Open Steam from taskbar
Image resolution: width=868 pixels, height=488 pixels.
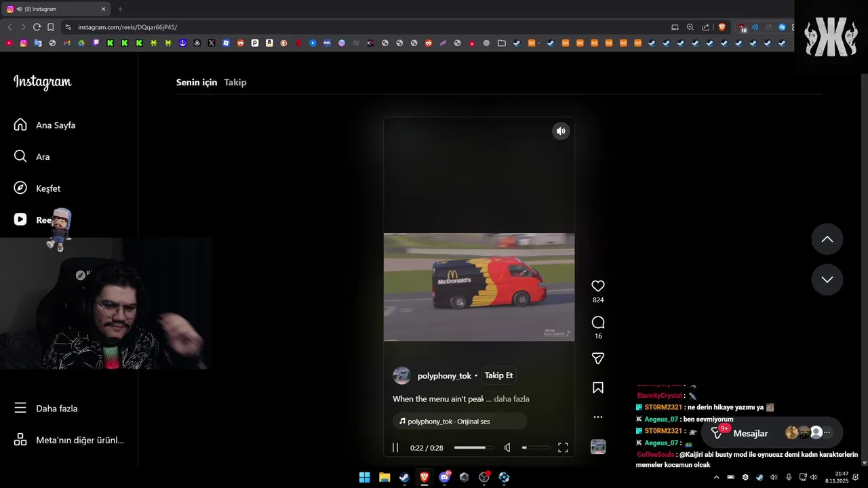point(404,477)
